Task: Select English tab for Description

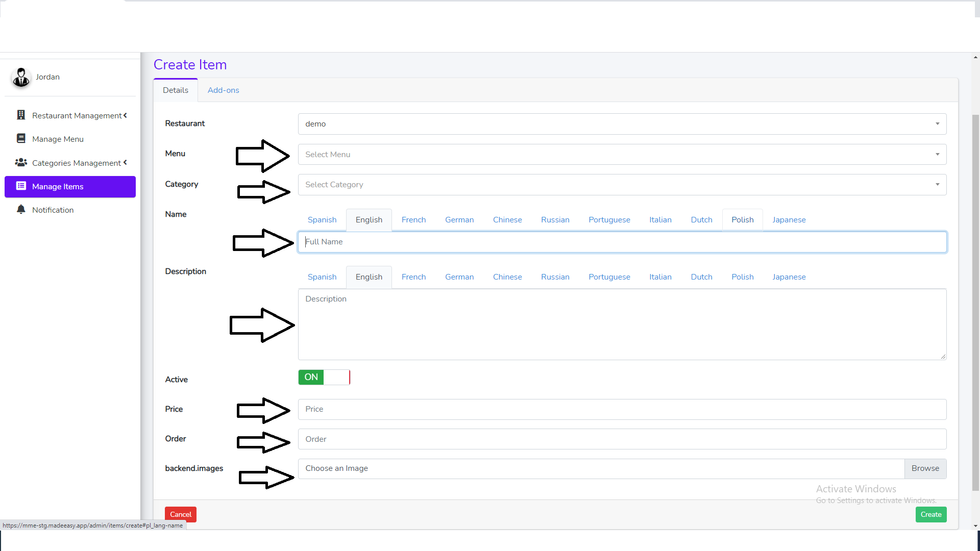Action: [369, 277]
